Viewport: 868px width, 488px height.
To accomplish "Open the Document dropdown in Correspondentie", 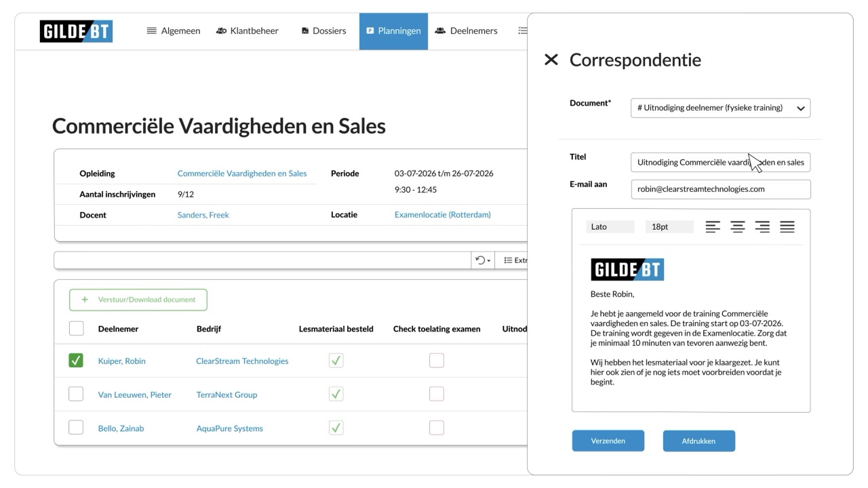I will [720, 108].
